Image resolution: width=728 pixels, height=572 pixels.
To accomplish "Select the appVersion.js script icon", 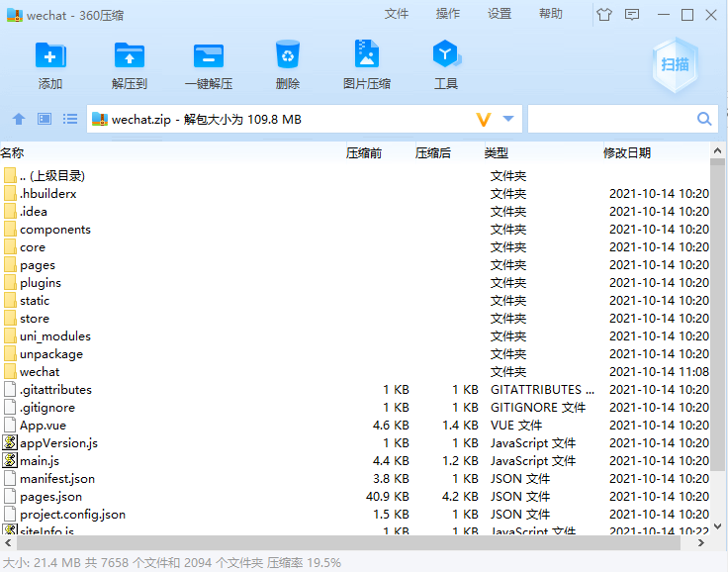I will 10,442.
